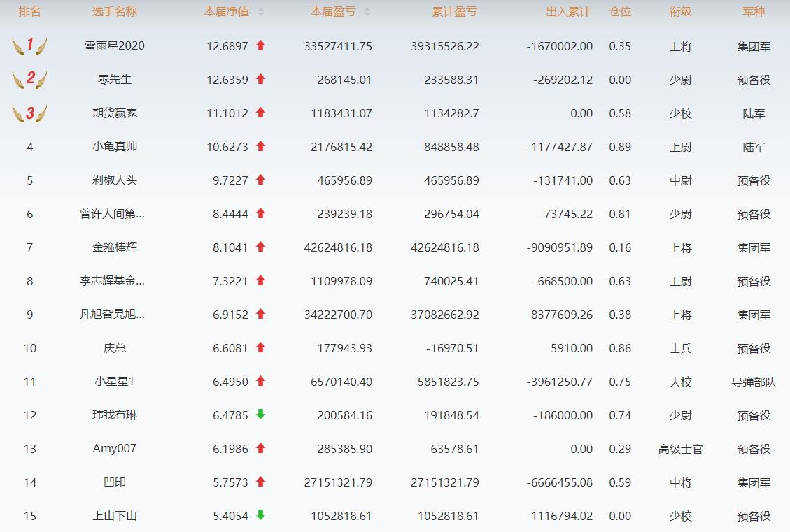Select the contestant name 期货赢家

pos(115,113)
